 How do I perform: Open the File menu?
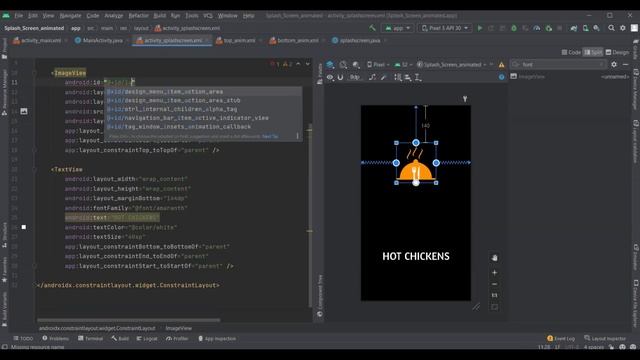19,16
